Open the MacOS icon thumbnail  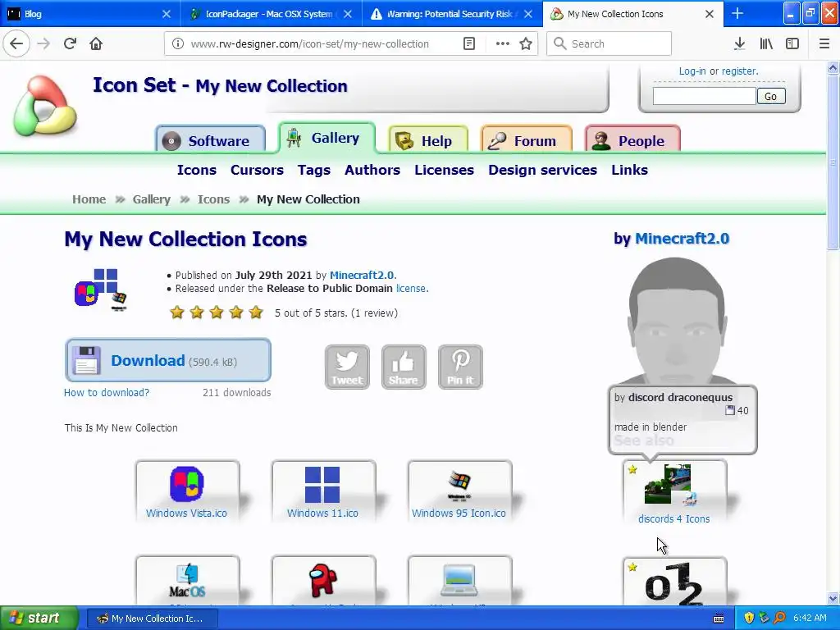(187, 582)
